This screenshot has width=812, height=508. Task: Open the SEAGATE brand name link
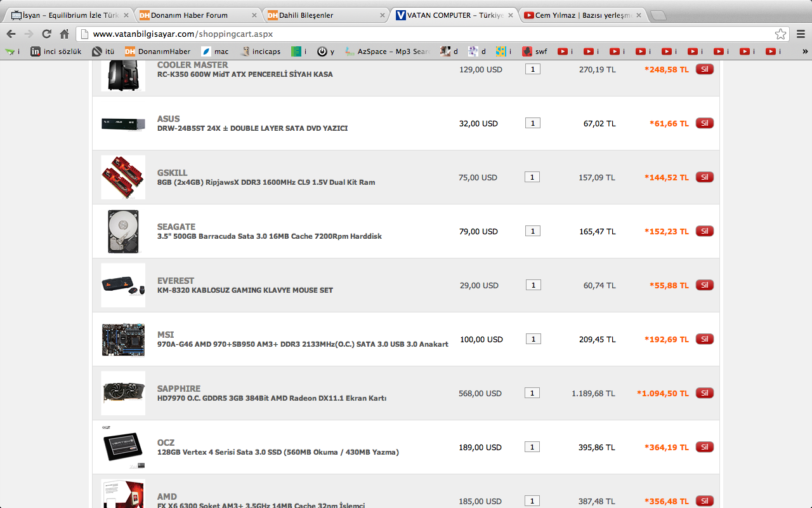tap(176, 227)
